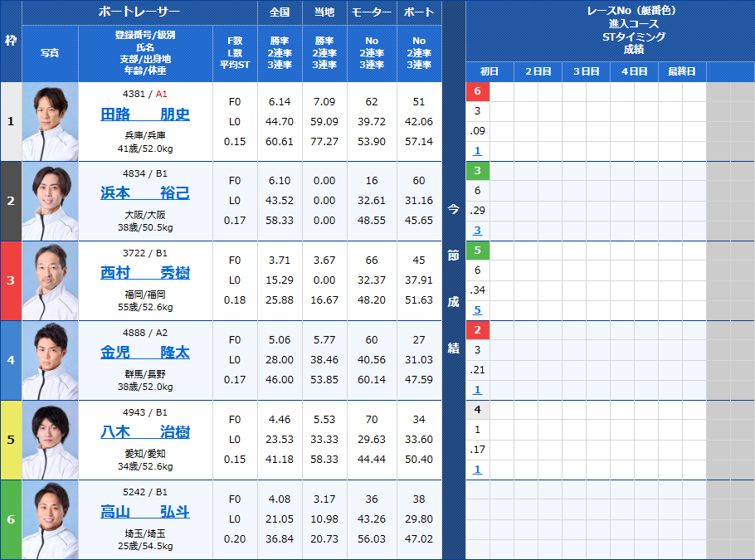755x560 pixels.
Task: Open 西村秀樹's 初日 race result link
Action: (x=476, y=309)
